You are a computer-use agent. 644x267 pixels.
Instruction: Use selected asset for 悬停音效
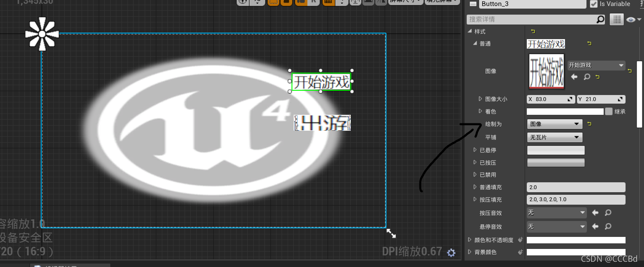pos(595,226)
